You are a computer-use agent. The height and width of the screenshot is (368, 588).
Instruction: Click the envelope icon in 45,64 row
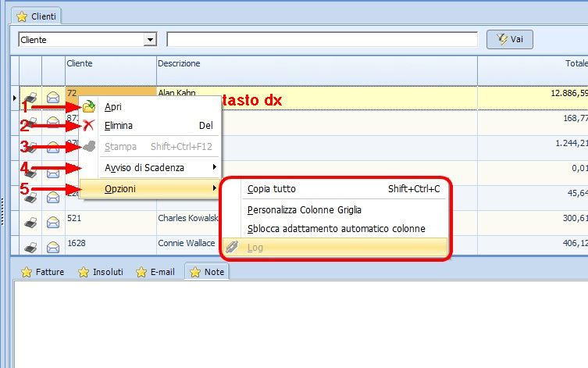pos(53,198)
